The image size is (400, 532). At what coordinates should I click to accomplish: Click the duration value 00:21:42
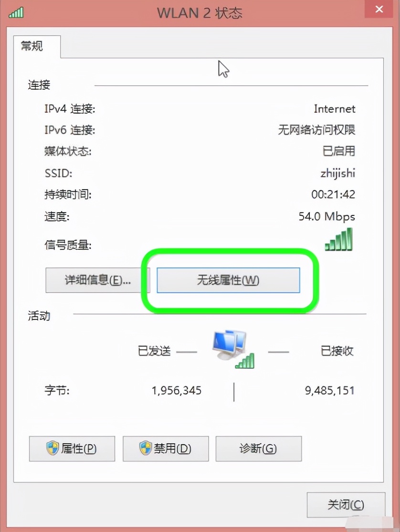[333, 194]
